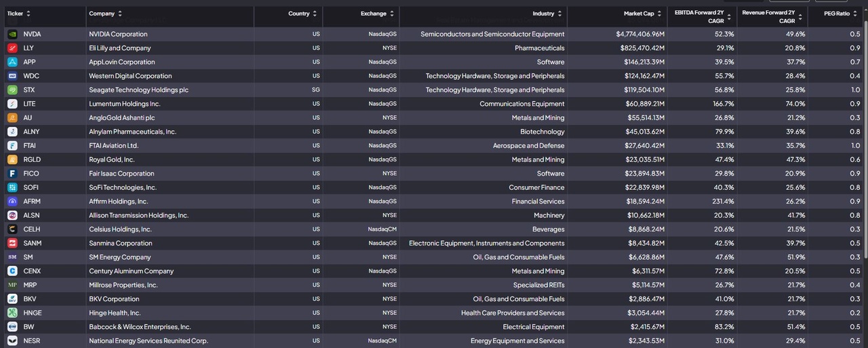This screenshot has height=348, width=868.
Task: Click Century Aluminum Company name
Action: (131, 271)
